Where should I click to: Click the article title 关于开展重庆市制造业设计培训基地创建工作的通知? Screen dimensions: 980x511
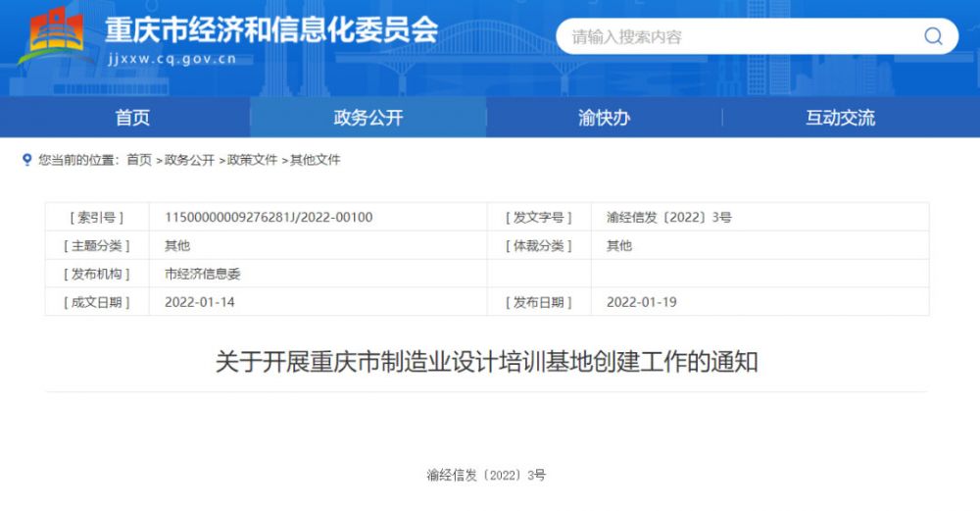(487, 362)
